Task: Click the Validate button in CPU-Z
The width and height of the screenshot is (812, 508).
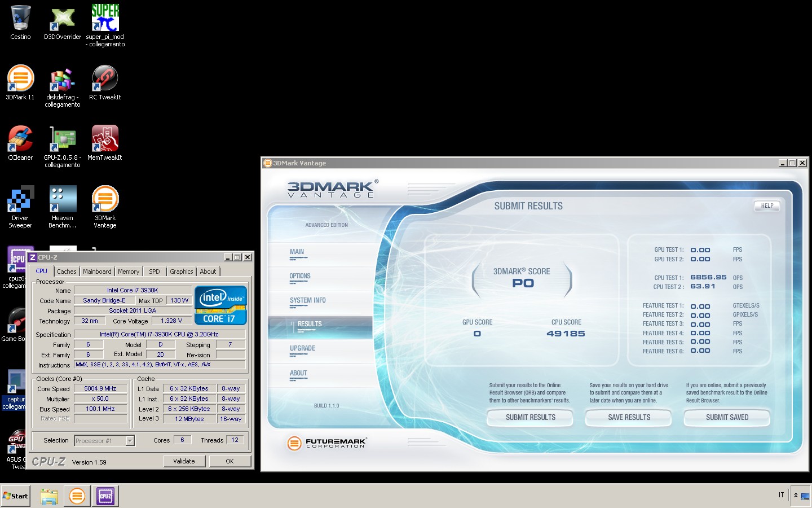Action: point(184,461)
